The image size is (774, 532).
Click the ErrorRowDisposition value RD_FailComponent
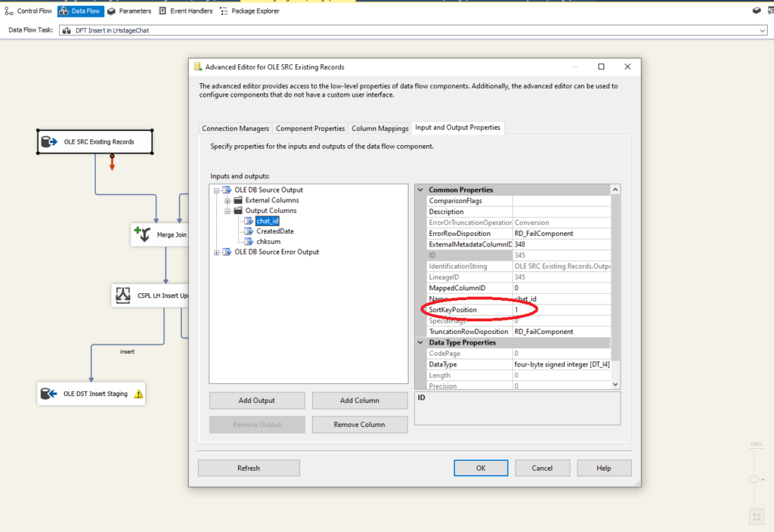[x=562, y=234]
